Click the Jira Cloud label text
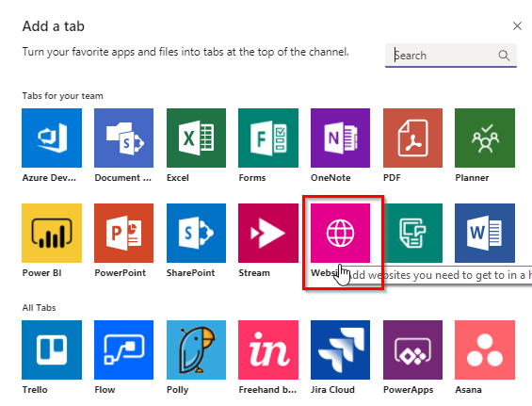 [x=332, y=390]
